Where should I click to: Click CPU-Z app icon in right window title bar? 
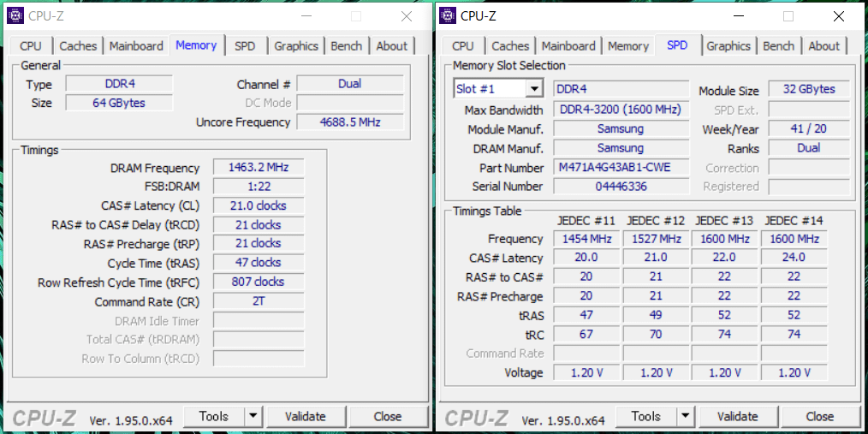448,16
